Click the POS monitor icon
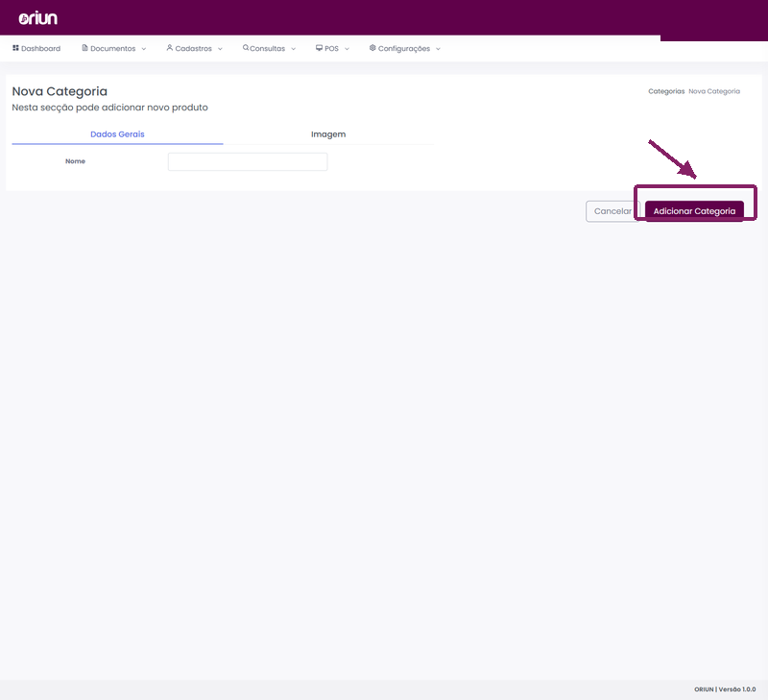The width and height of the screenshot is (768, 700). (x=319, y=48)
